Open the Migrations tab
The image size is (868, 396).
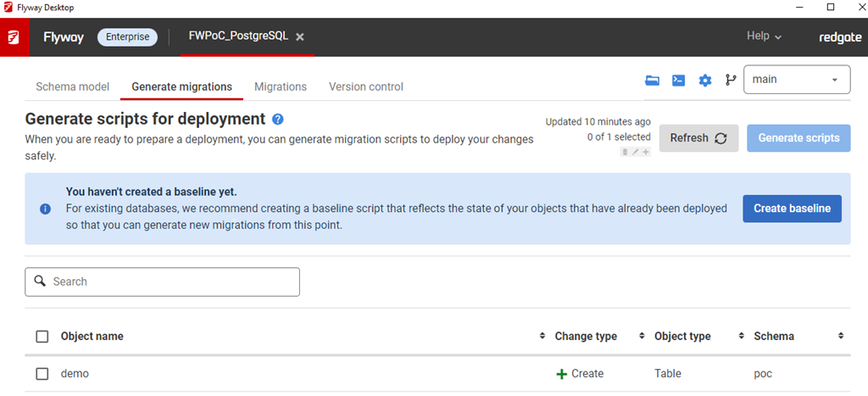tap(280, 86)
